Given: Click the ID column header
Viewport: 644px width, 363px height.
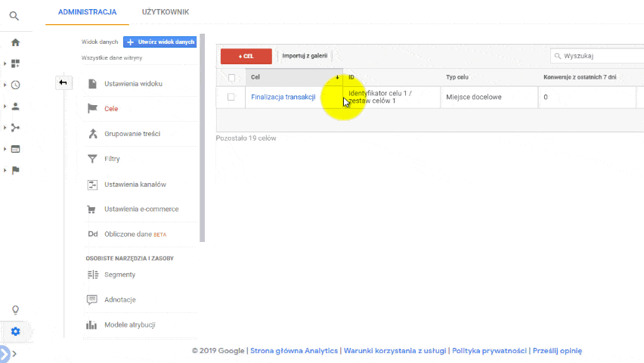Looking at the screenshot, I should (351, 77).
